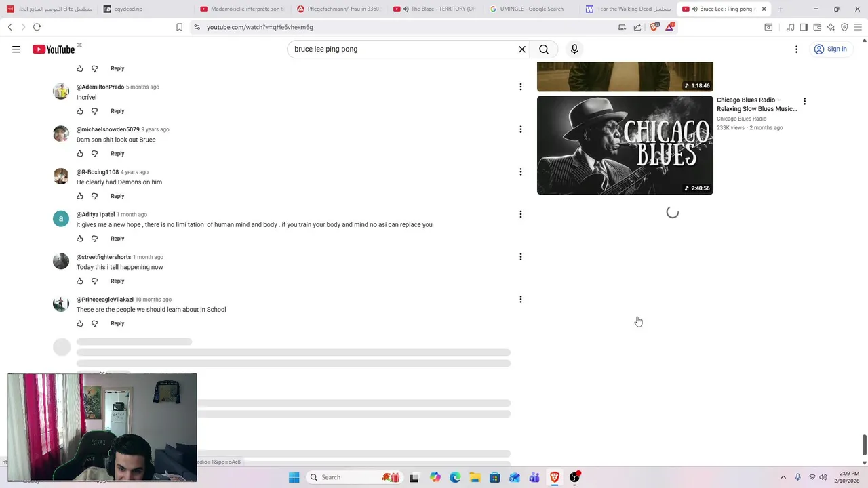Dislike the comment 'Today this i tell happening now'
868x488 pixels.
click(95, 281)
